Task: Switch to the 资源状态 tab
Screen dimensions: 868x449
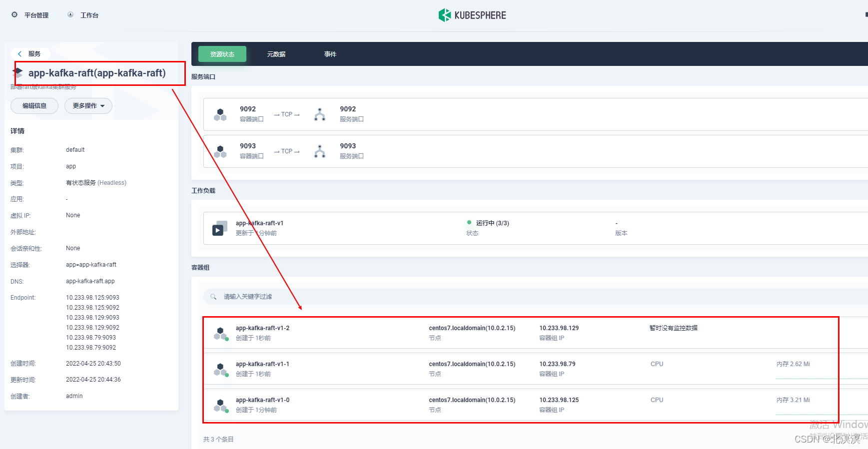Action: point(222,54)
